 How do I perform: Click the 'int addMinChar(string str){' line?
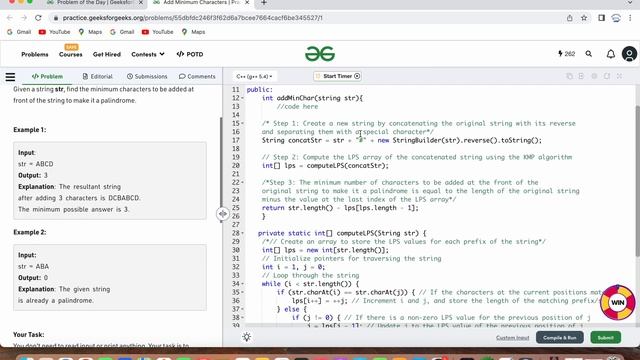click(x=312, y=98)
